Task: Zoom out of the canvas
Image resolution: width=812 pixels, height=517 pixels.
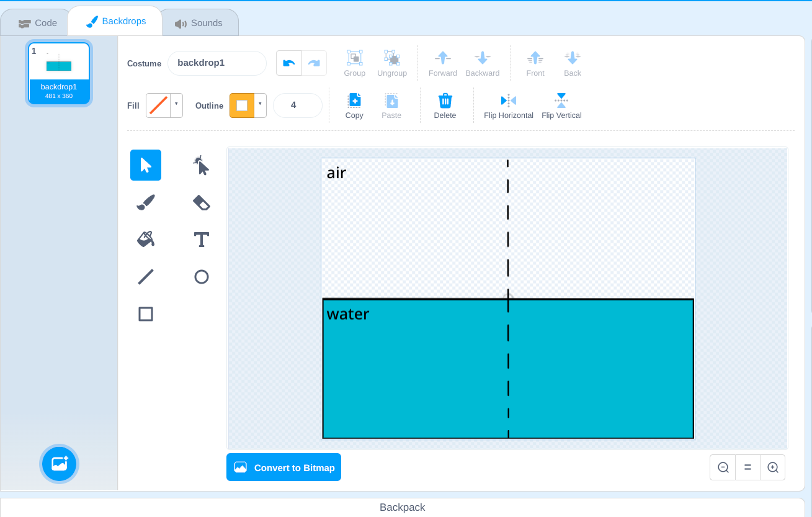Action: [723, 467]
